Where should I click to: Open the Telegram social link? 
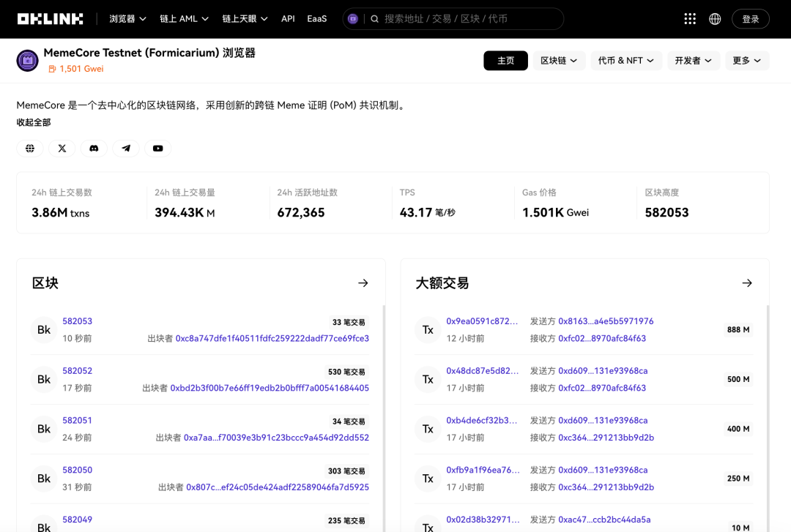(x=126, y=149)
